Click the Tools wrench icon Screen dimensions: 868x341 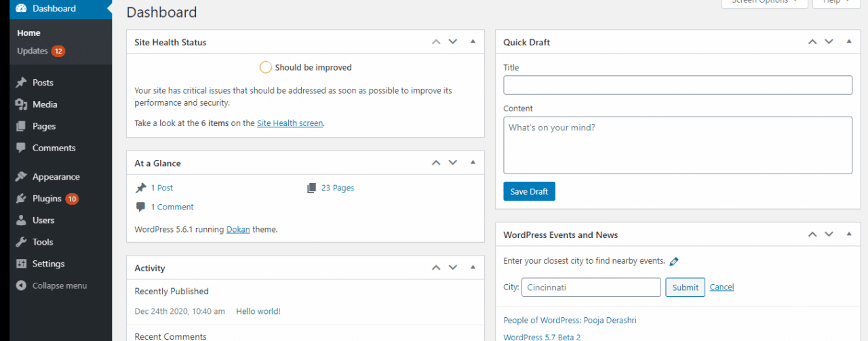click(x=21, y=242)
